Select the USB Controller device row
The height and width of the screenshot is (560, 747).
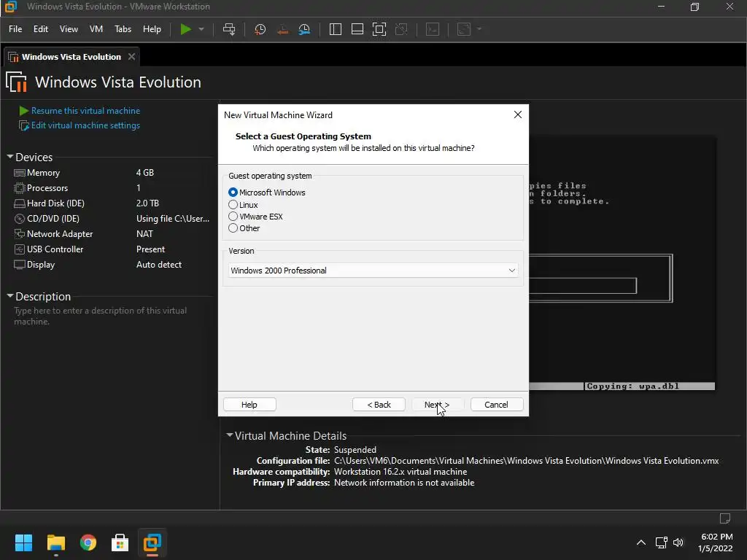tap(112, 249)
